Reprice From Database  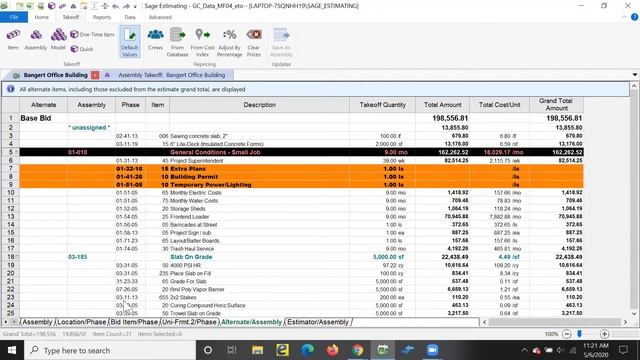(178, 42)
